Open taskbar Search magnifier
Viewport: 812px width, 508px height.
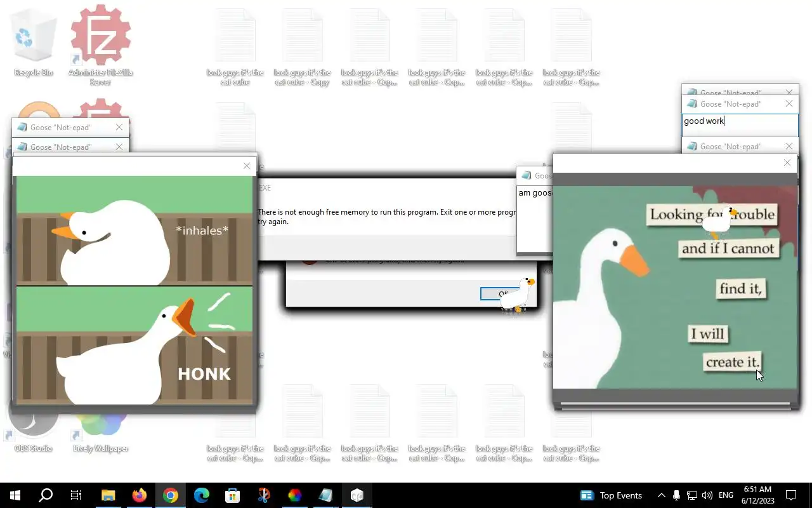pyautogui.click(x=46, y=495)
